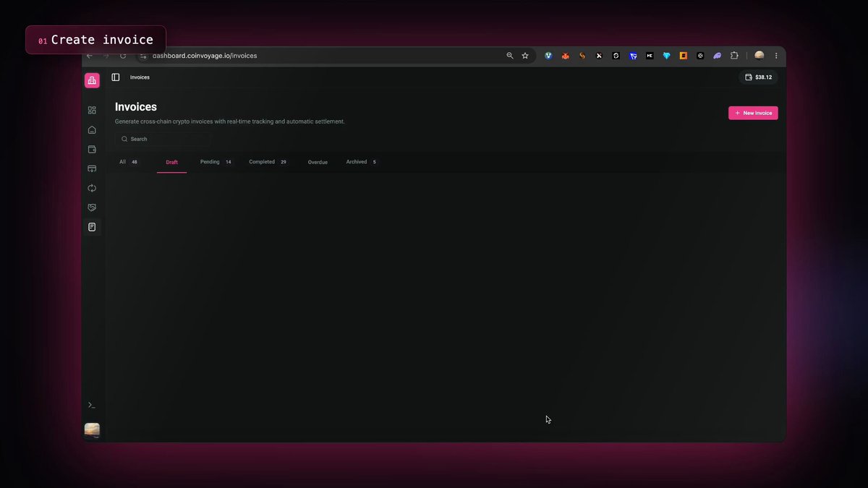The height and width of the screenshot is (488, 868).
Task: Click the browser address bar URL
Action: (205, 56)
